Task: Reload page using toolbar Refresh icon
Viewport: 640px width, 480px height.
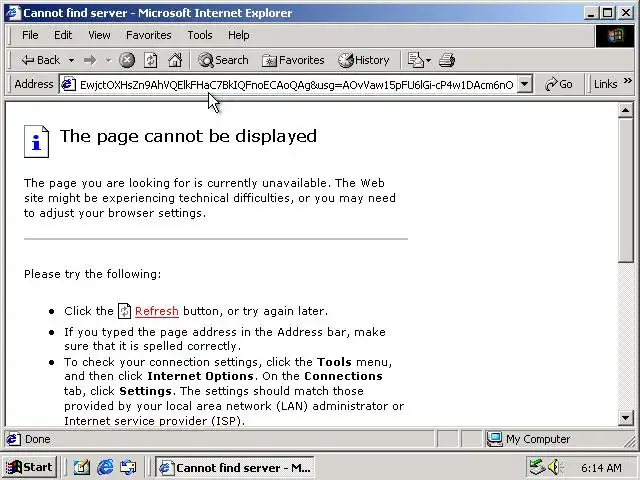Action: click(150, 60)
